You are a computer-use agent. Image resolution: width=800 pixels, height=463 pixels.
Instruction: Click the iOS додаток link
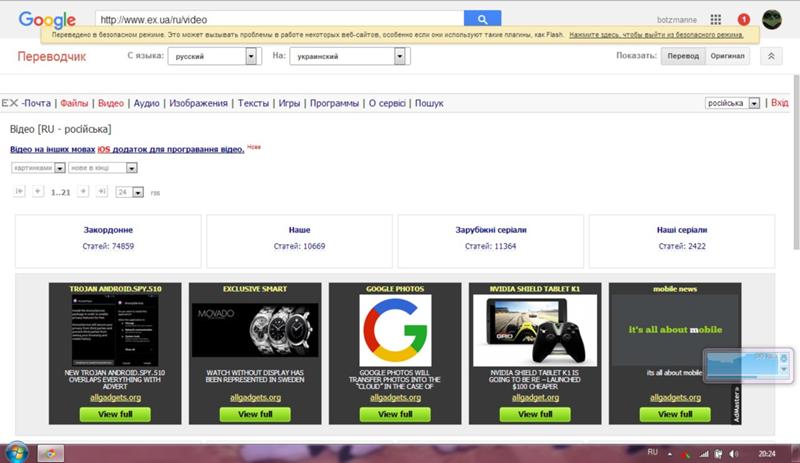point(171,149)
